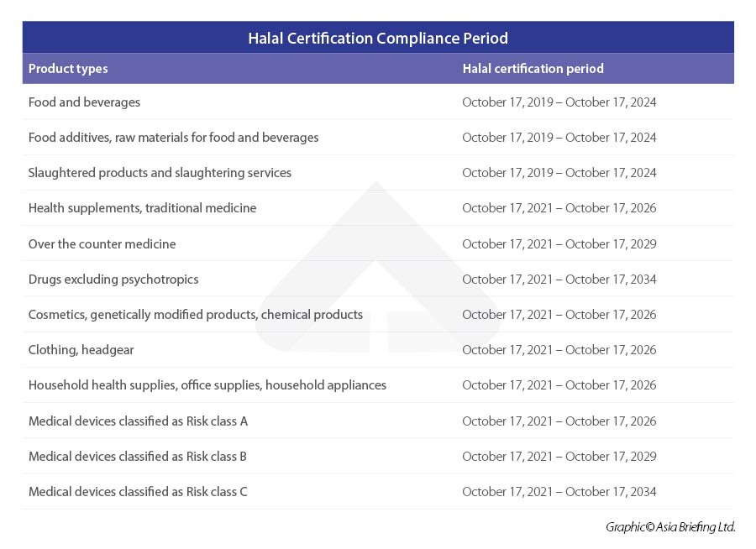Click 'Food additives, raw materials' row label
Viewport: 756px width, 549px height.
coord(173,138)
